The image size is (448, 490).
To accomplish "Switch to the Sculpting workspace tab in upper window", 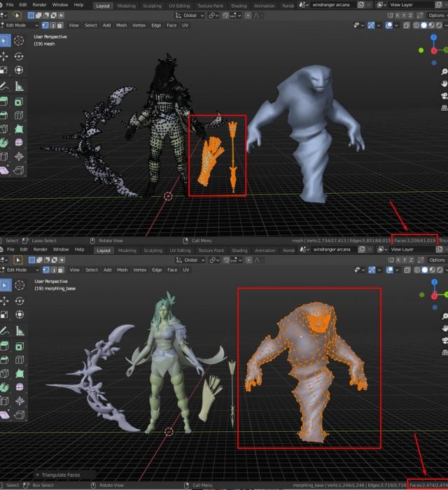I will pos(153,5).
